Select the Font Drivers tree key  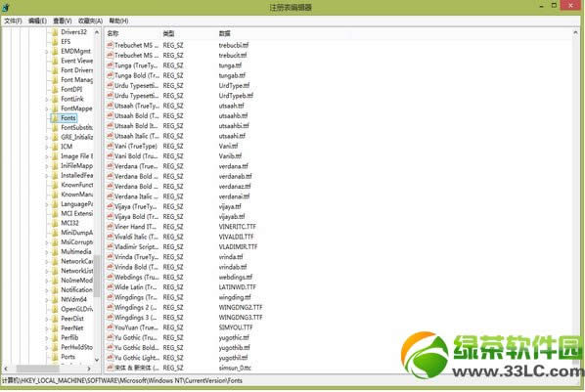click(77, 70)
